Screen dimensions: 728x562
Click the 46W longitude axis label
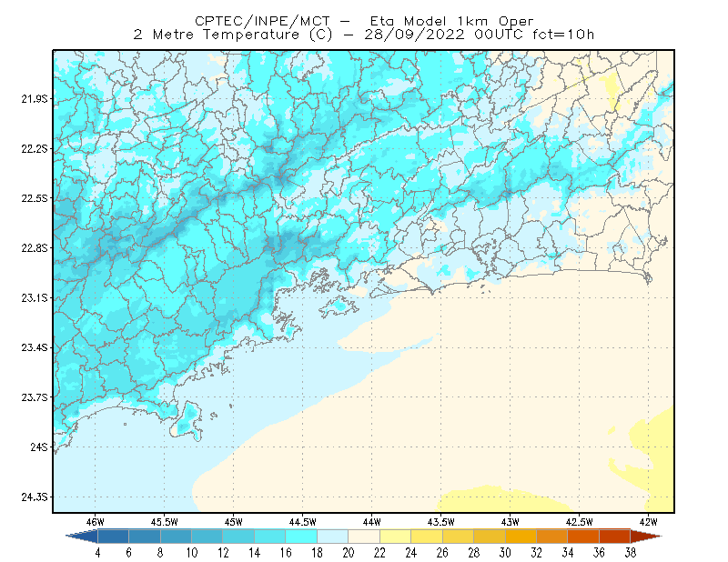tap(95, 522)
